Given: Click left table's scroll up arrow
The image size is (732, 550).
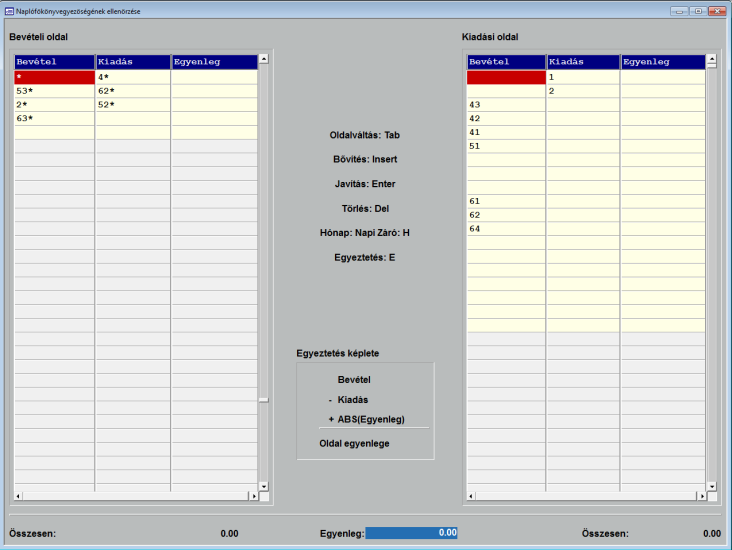Looking at the screenshot, I should coord(264,59).
